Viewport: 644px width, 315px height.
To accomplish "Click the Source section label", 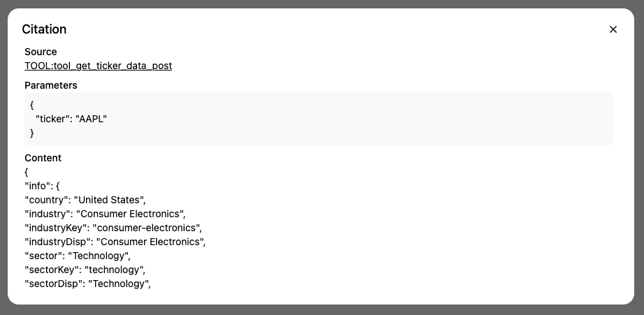I will pyautogui.click(x=41, y=52).
